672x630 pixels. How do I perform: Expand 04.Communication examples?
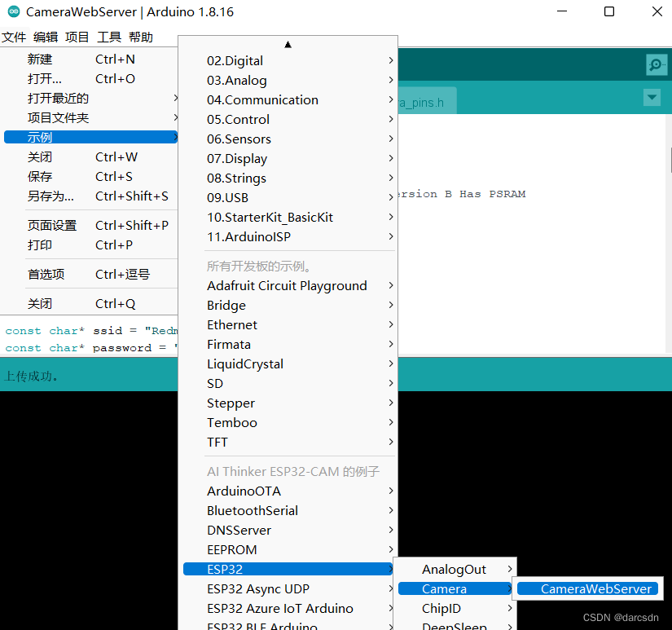(x=288, y=100)
